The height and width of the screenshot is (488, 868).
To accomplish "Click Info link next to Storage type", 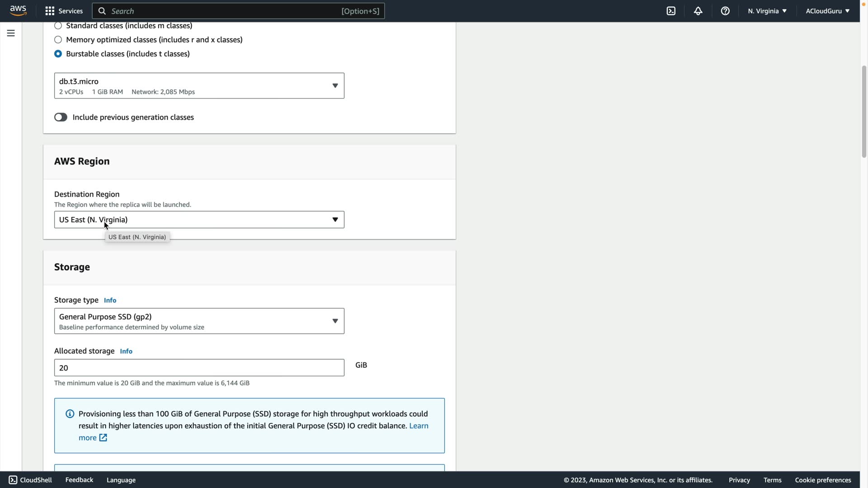I will pyautogui.click(x=110, y=300).
